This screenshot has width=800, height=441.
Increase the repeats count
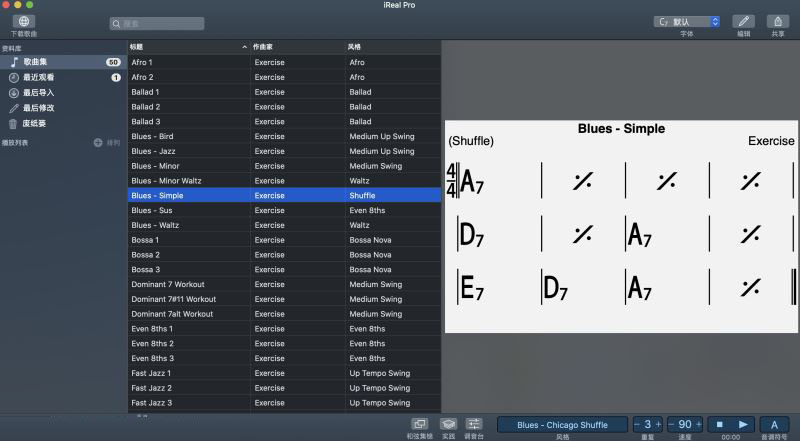click(x=658, y=425)
